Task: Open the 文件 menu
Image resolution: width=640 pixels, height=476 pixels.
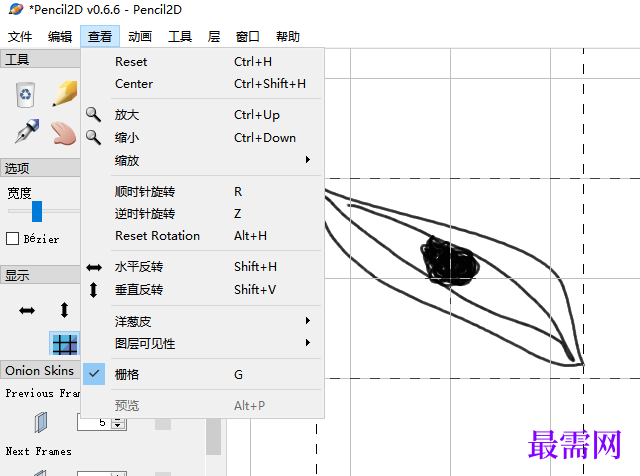Action: click(x=20, y=36)
